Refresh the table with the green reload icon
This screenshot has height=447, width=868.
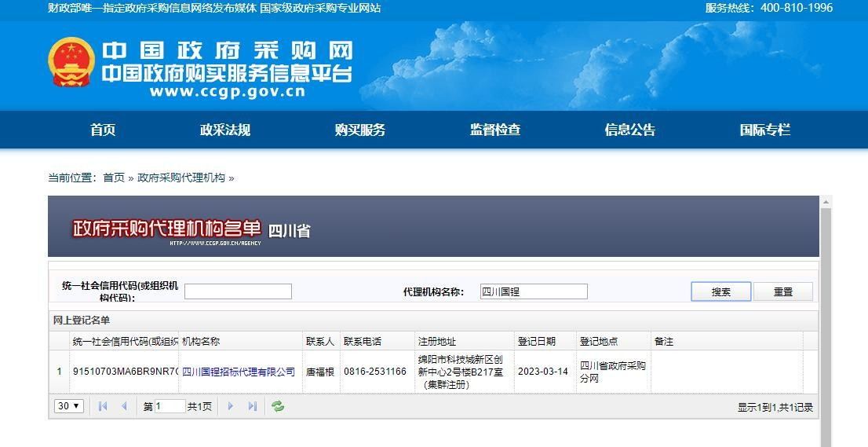pyautogui.click(x=278, y=406)
